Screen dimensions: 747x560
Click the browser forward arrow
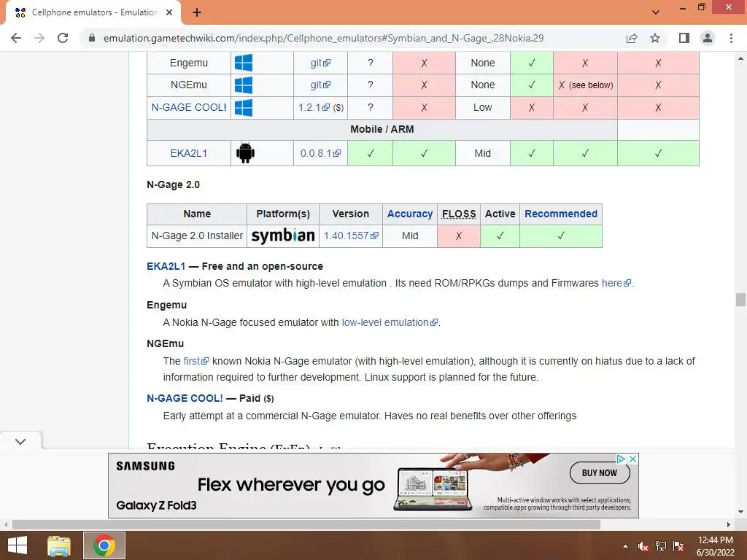tap(39, 38)
